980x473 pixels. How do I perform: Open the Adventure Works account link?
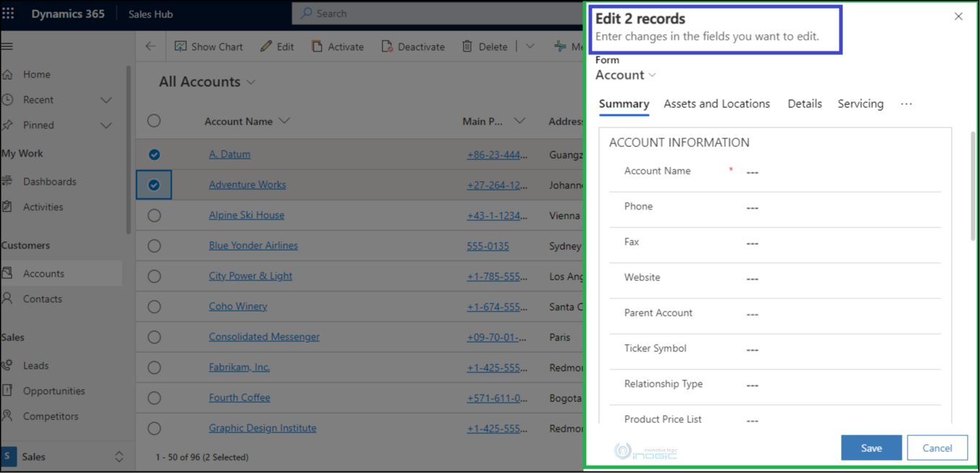pyautogui.click(x=247, y=185)
